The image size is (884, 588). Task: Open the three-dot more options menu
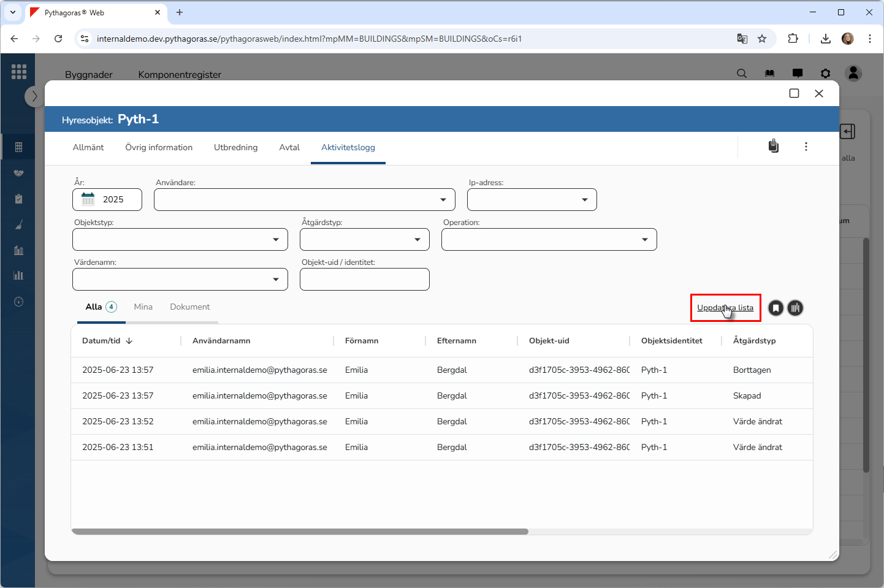[806, 147]
